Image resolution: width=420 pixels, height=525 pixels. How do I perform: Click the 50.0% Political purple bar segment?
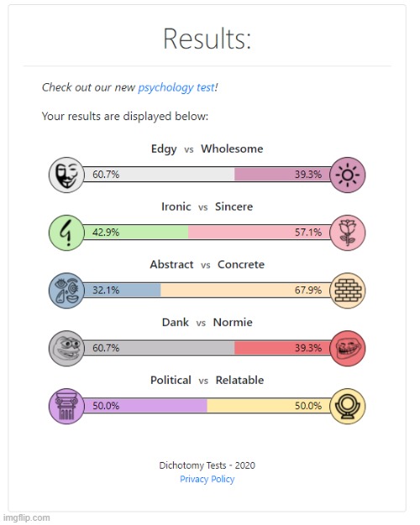tap(145, 406)
